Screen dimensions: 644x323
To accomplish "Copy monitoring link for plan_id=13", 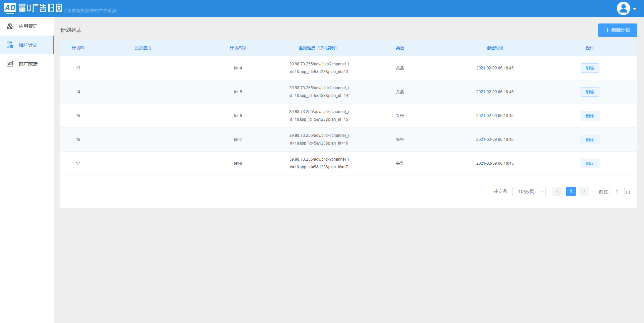I will tap(319, 68).
